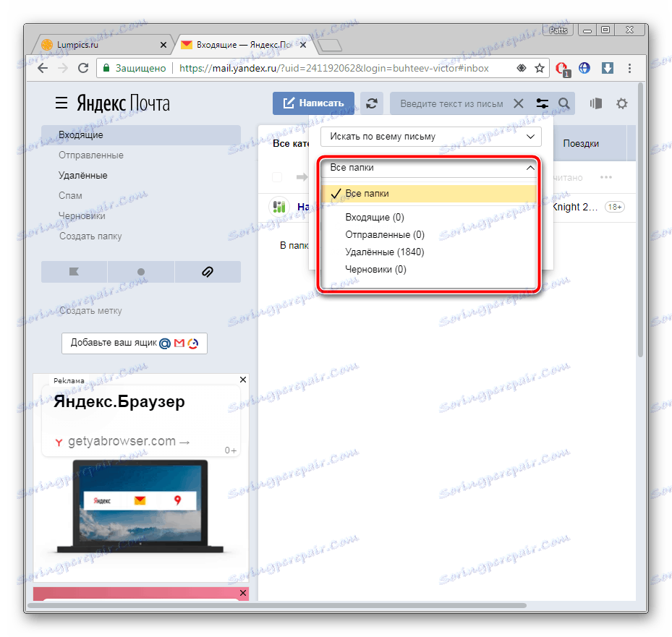Close the bottom pink ad banner

243,593
